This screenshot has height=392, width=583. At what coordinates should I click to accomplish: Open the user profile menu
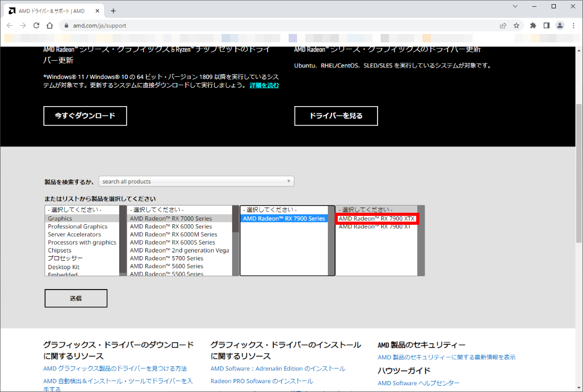coord(560,26)
